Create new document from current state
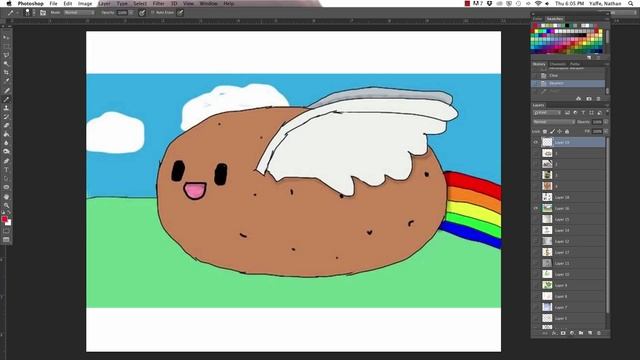The height and width of the screenshot is (360, 640). (x=578, y=99)
